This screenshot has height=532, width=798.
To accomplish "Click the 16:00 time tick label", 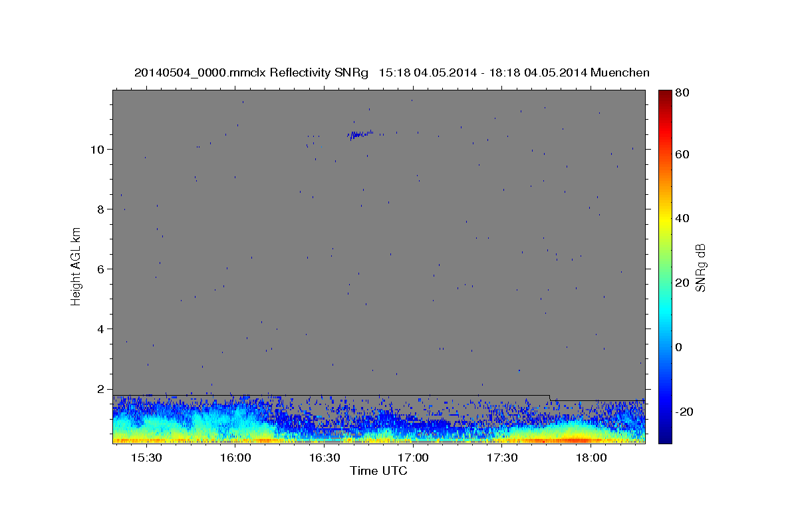I will coord(235,458).
